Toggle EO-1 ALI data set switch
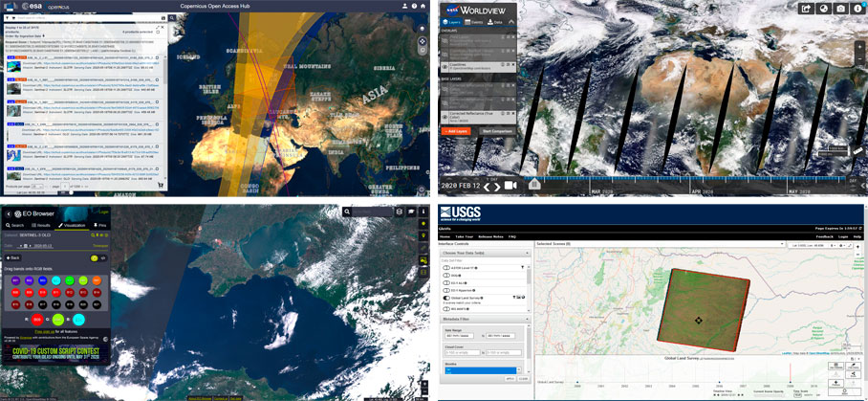Viewport: 868px width, 401px height. point(446,283)
